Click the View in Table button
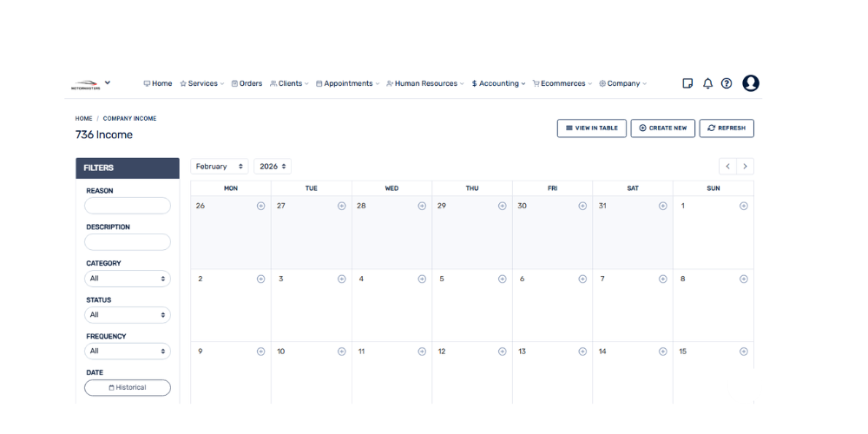 pos(591,128)
